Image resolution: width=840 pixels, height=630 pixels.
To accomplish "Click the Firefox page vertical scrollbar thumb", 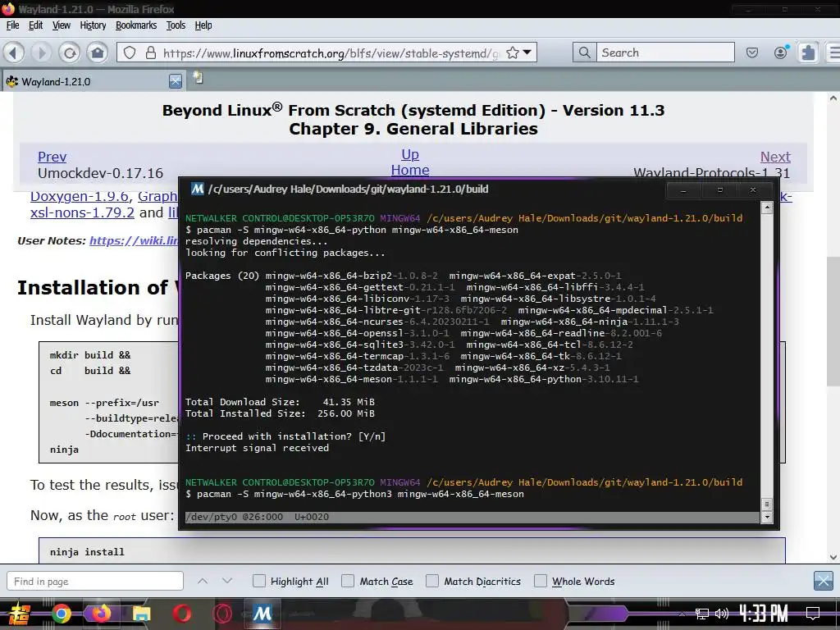I will pyautogui.click(x=833, y=321).
